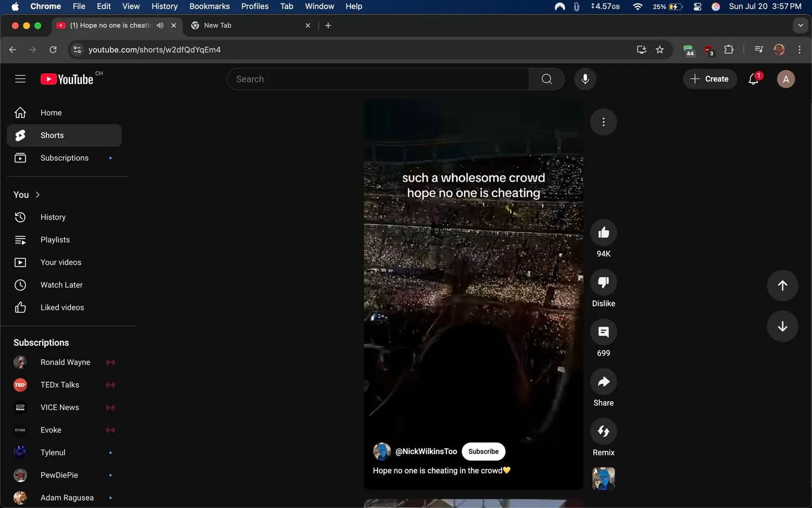Go to previous short with up arrow

782,286
